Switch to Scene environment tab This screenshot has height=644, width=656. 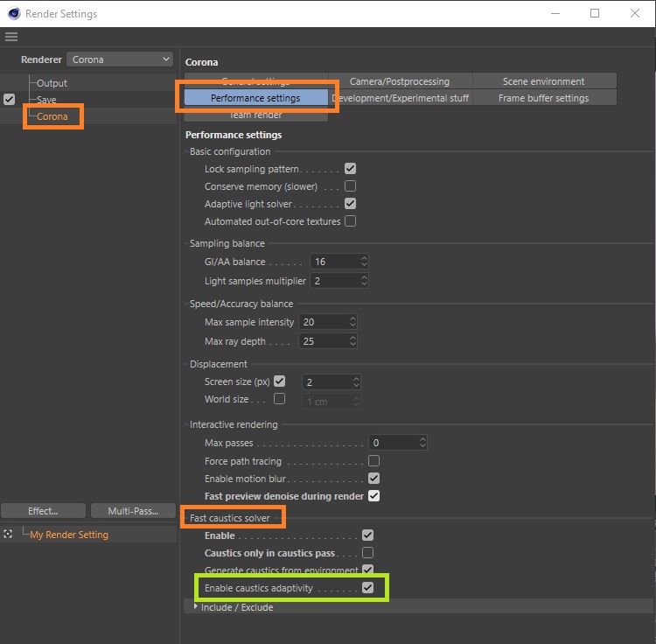(x=543, y=81)
